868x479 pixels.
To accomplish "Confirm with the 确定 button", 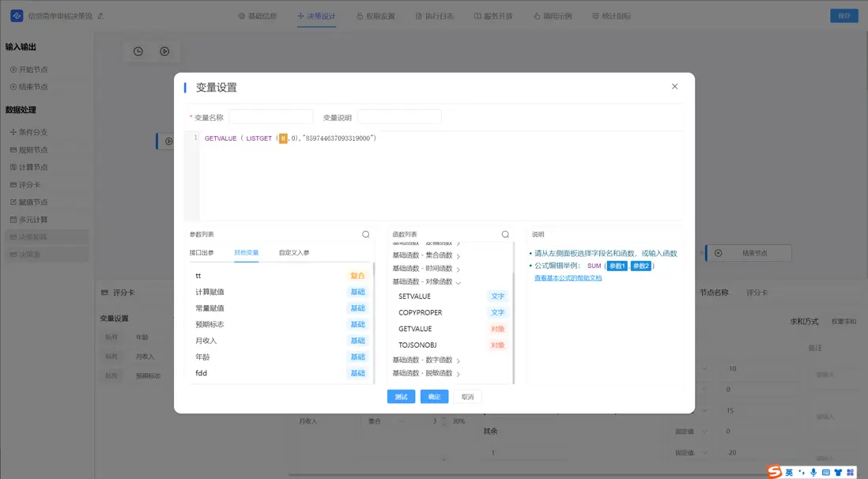I will point(434,397).
